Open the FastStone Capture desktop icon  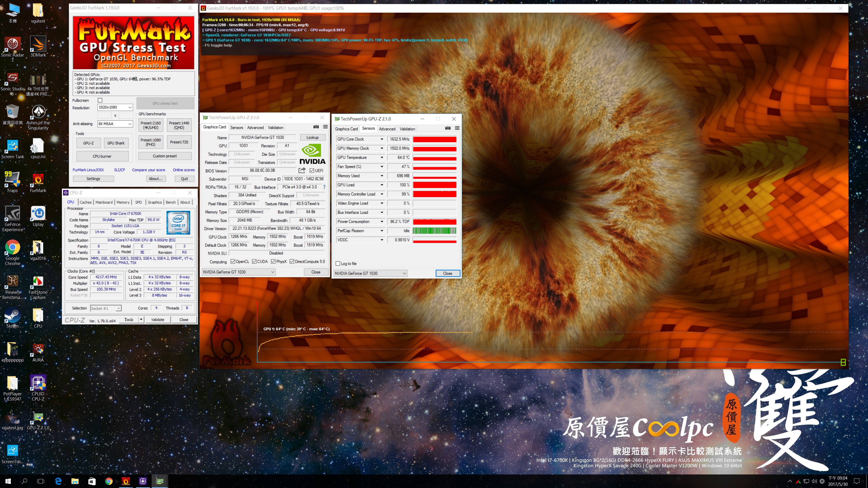click(38, 287)
